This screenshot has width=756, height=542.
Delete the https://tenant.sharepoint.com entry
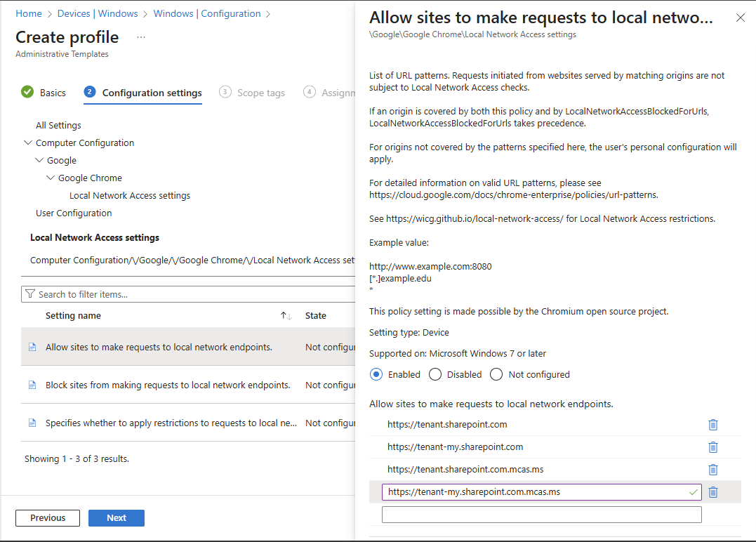coord(712,425)
